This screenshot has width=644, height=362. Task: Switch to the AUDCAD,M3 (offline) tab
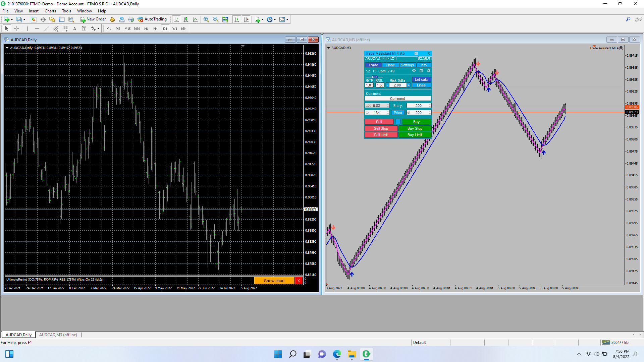(58, 335)
